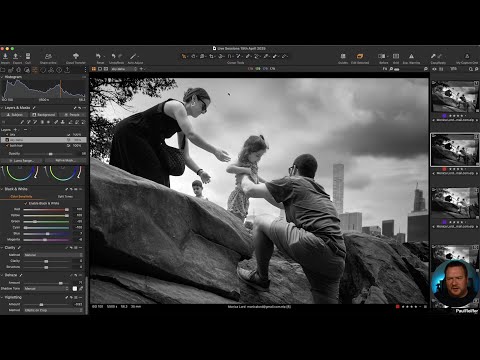Delete the layer with minus icon
This screenshot has width=480, height=360.
click(x=25, y=129)
